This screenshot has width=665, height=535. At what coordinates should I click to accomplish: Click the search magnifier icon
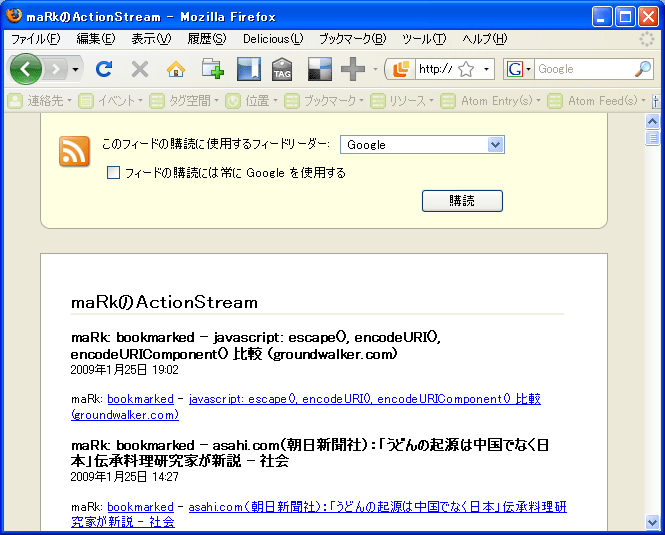click(x=642, y=69)
